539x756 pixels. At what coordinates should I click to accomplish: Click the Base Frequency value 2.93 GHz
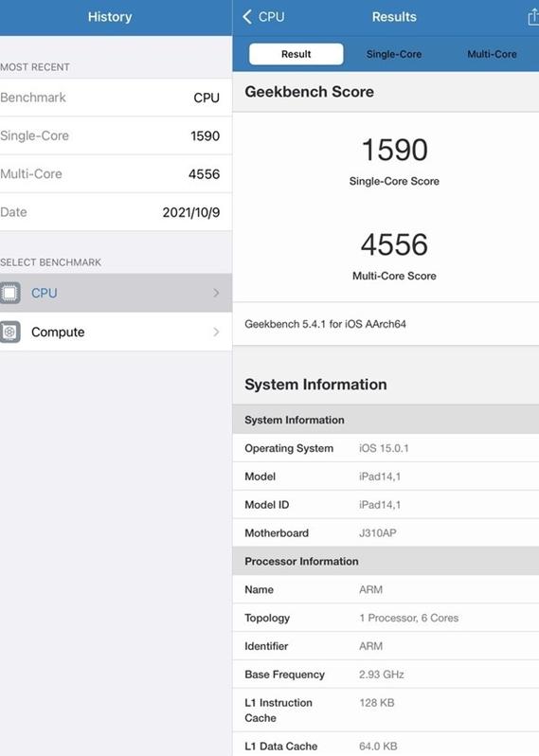pyautogui.click(x=382, y=675)
